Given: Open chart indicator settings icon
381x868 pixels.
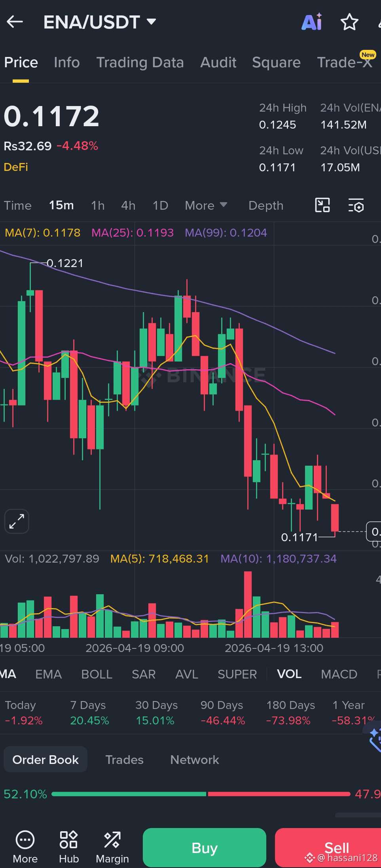Looking at the screenshot, I should pyautogui.click(x=356, y=206).
